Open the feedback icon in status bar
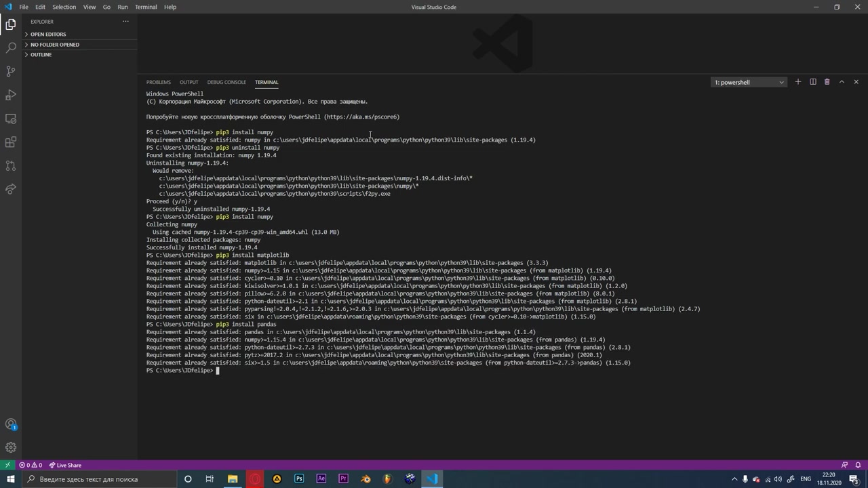The image size is (868, 488). pos(844,465)
